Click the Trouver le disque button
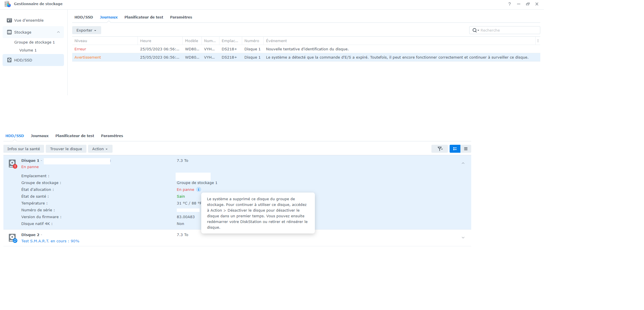The width and height of the screenshot is (644, 310). [66, 149]
